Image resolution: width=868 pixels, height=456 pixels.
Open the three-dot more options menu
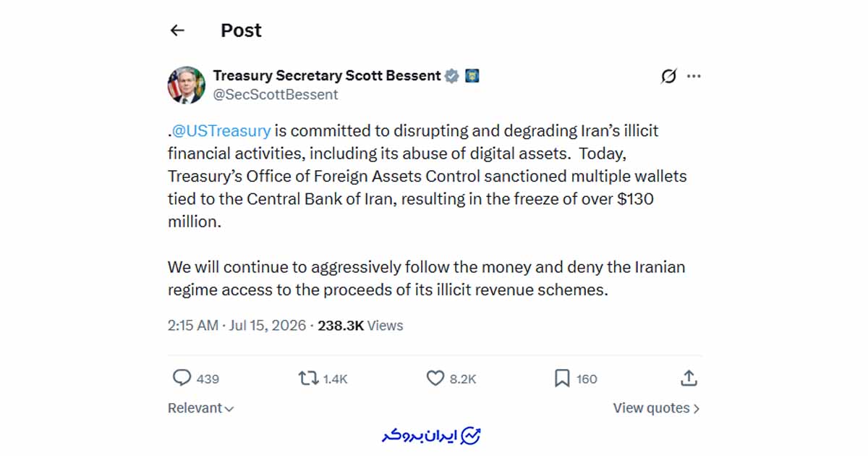click(694, 76)
